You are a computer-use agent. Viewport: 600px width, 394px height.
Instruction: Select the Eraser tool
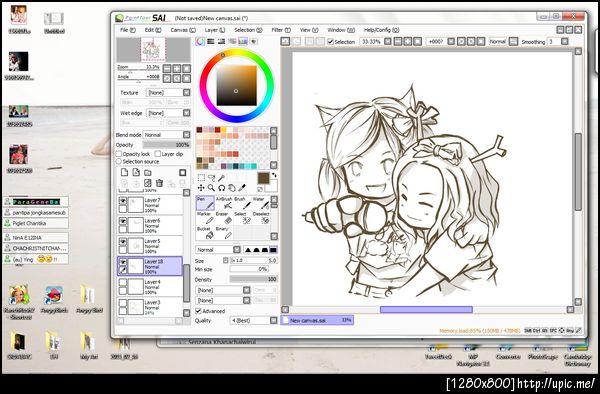click(x=224, y=218)
